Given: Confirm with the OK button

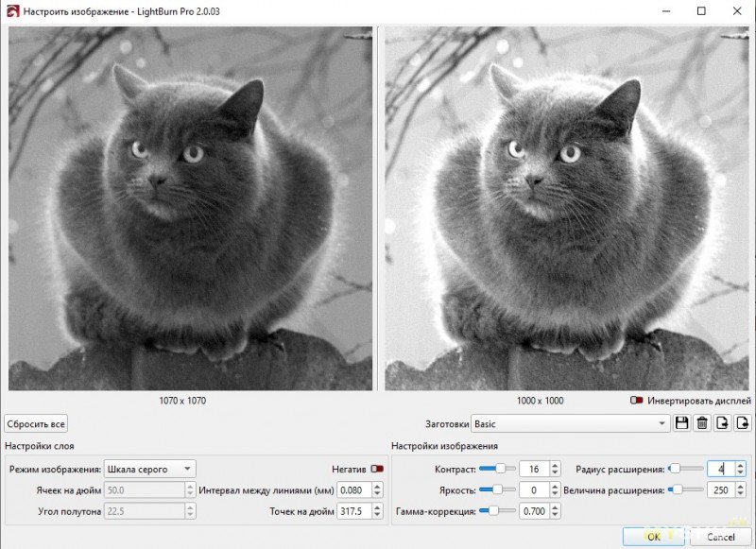Looking at the screenshot, I should [x=654, y=537].
